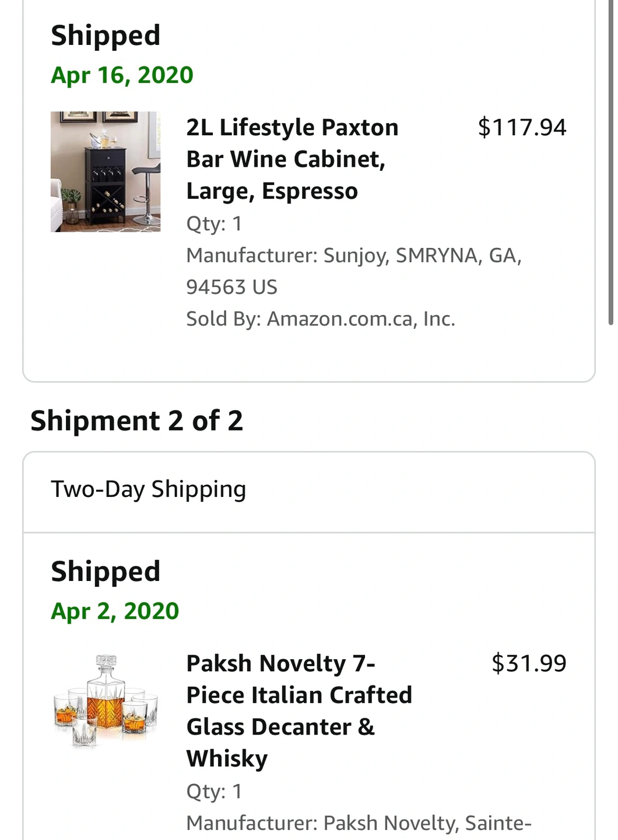Screen dimensions: 618x840
Task: Select the Apr 2, 2020 shipped date
Action: (115, 611)
